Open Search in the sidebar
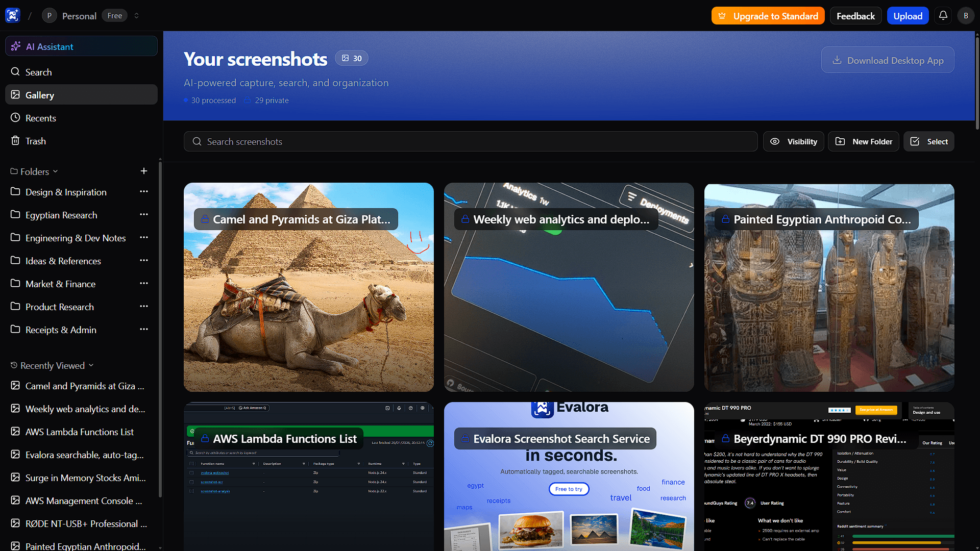The width and height of the screenshot is (980, 551). pyautogui.click(x=38, y=72)
